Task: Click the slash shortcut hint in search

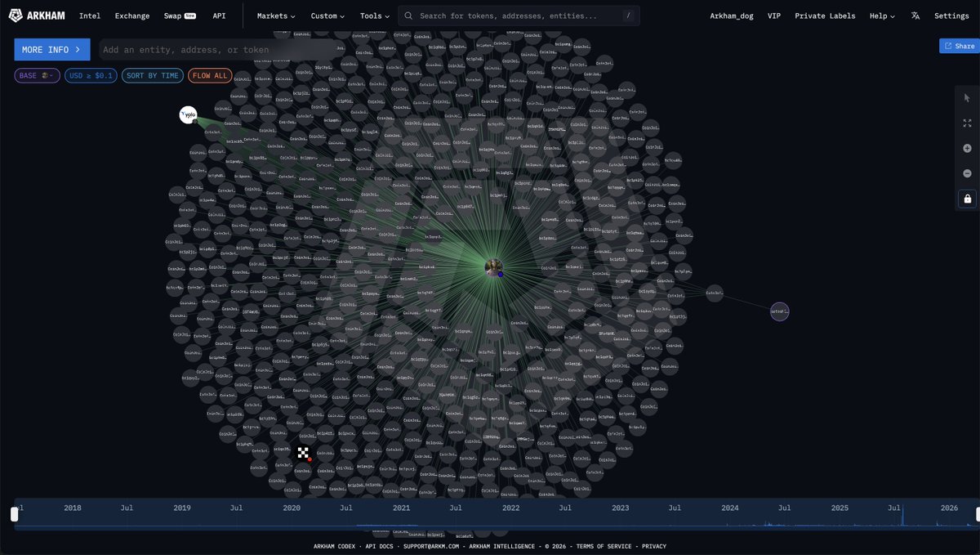Action: click(x=627, y=16)
